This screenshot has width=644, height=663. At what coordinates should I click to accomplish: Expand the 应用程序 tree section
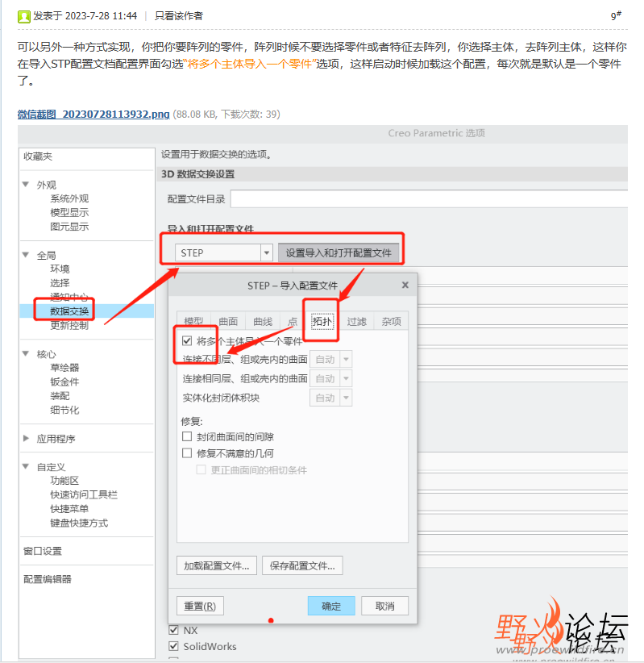tap(26, 439)
